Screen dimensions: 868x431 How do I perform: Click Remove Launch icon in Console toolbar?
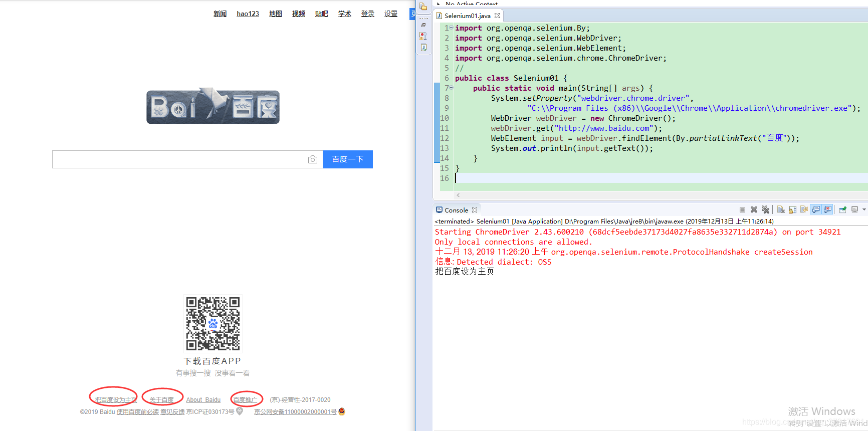[x=754, y=210]
